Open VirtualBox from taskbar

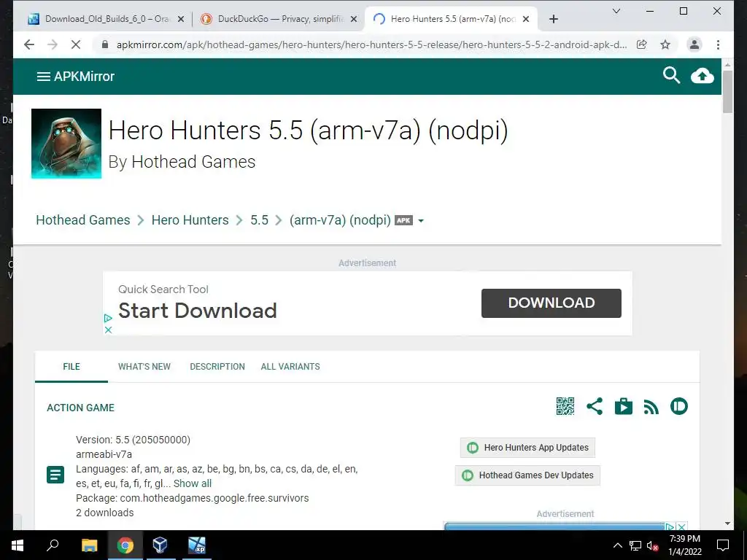pyautogui.click(x=160, y=545)
